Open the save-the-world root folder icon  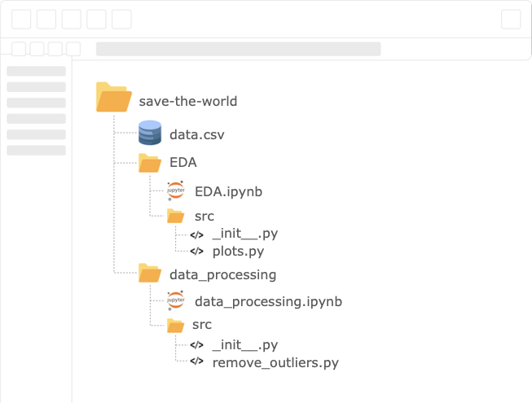pyautogui.click(x=114, y=97)
